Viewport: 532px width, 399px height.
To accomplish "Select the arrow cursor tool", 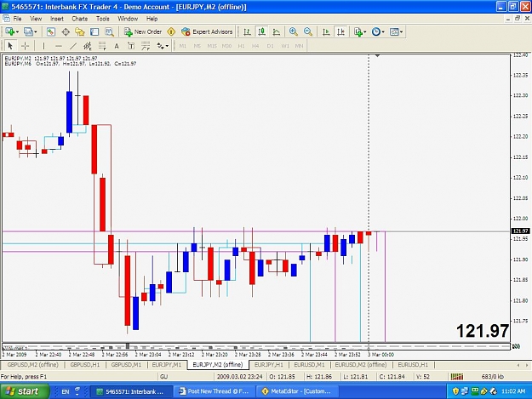I will tap(10, 46).
